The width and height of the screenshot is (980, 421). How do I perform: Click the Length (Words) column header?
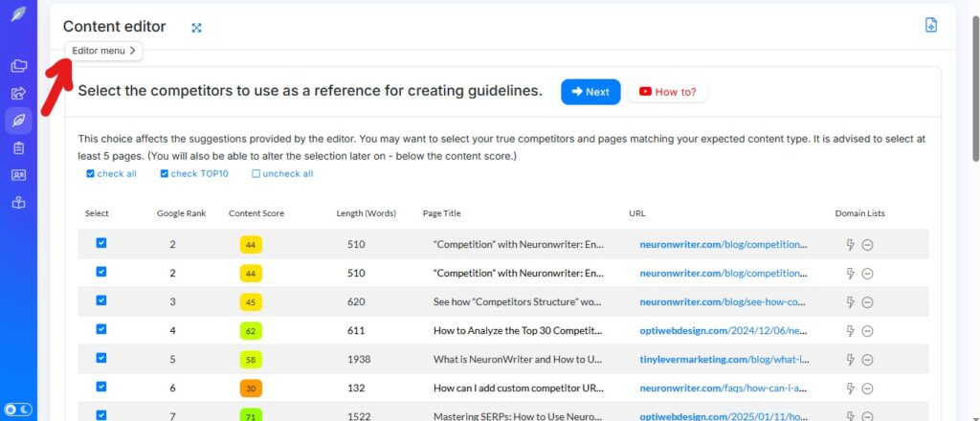[367, 213]
